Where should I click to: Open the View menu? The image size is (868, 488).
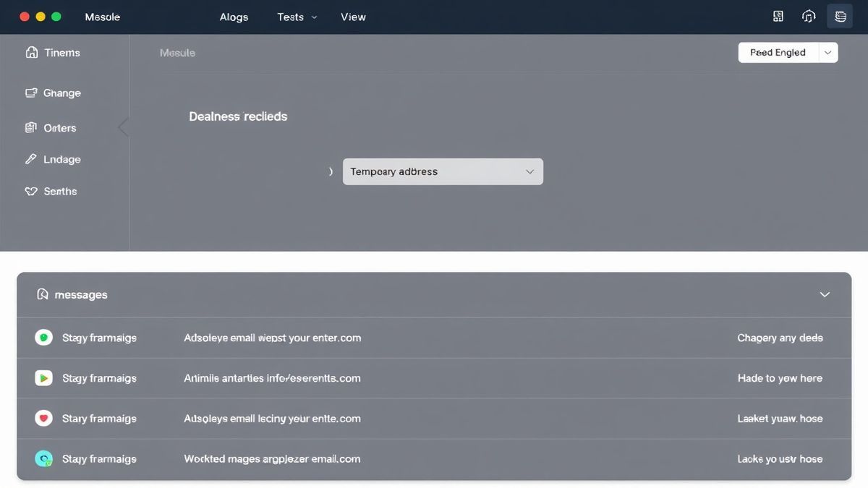(x=353, y=17)
